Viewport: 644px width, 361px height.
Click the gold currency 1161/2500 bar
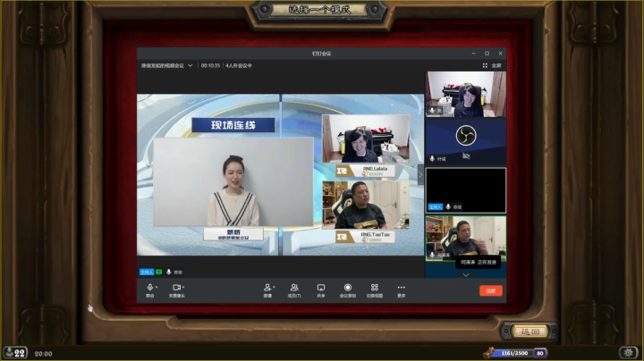coord(515,353)
